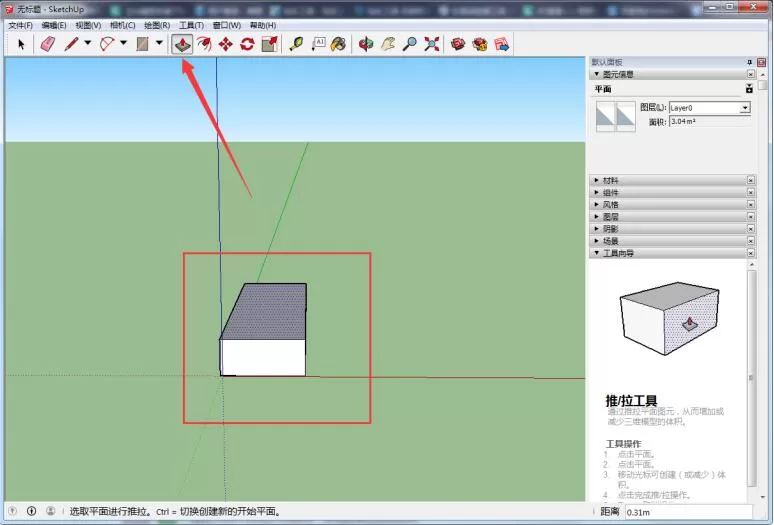Open the 编辑(E) menu
Screen dimensions: 774x525
point(54,25)
